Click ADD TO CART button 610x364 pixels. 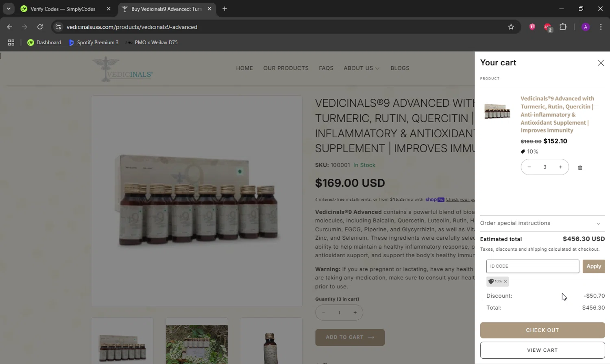coord(350,337)
